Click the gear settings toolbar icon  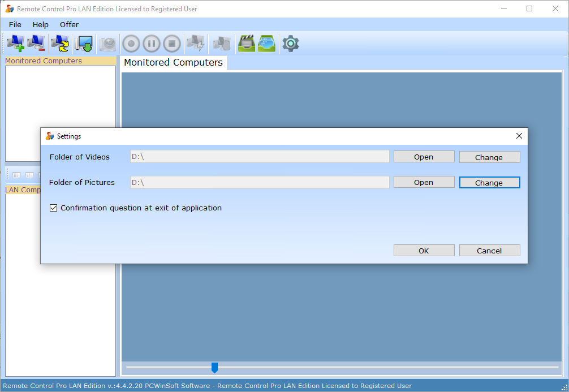point(291,44)
